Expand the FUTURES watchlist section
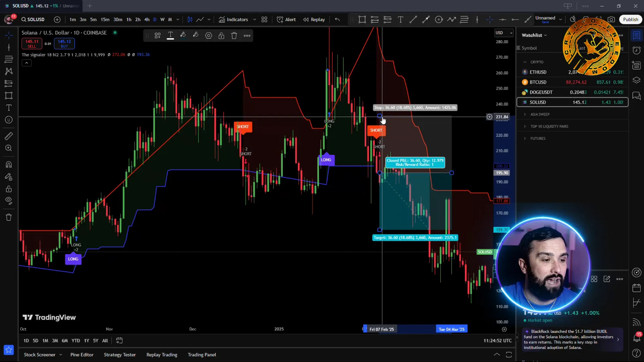Image resolution: width=644 pixels, height=362 pixels. pyautogui.click(x=525, y=138)
